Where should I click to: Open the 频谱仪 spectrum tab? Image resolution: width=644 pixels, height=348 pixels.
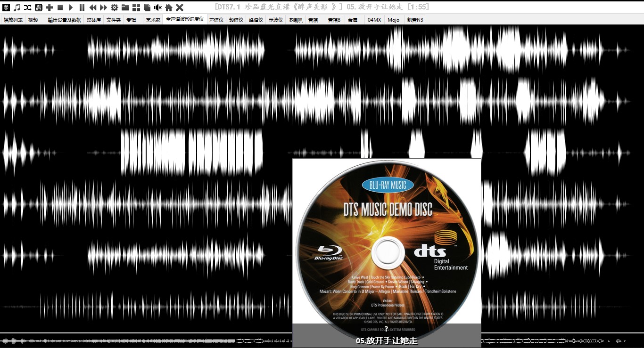236,20
